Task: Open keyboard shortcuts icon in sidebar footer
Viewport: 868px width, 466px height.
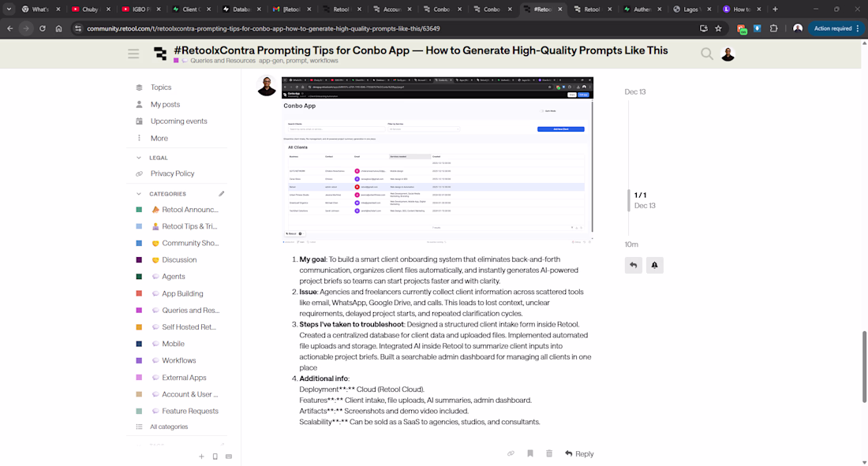Action: point(229,457)
